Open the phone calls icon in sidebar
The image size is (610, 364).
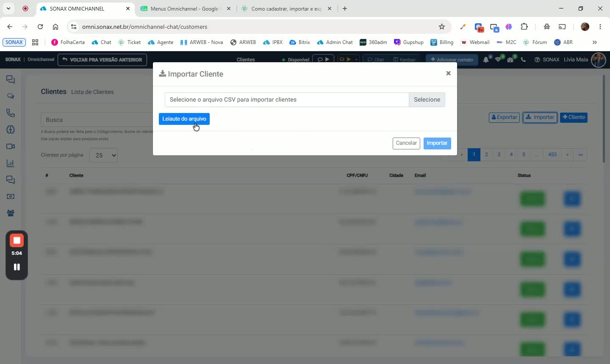(x=11, y=113)
